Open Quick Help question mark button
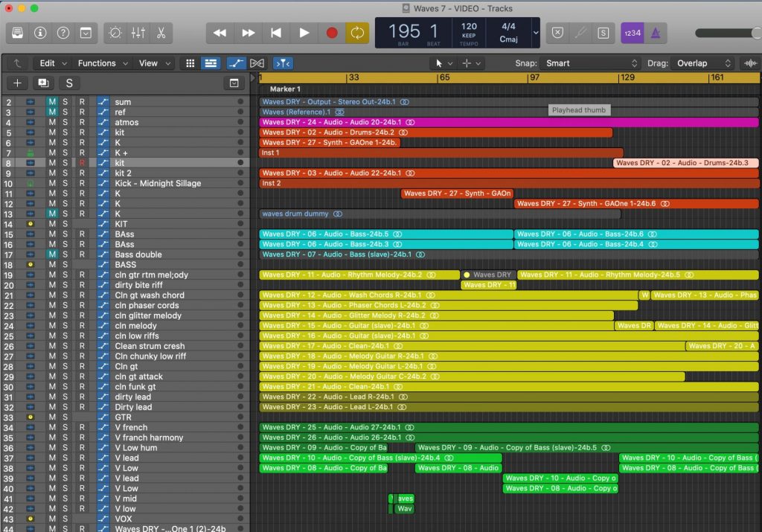The height and width of the screenshot is (532, 762). pos(63,33)
